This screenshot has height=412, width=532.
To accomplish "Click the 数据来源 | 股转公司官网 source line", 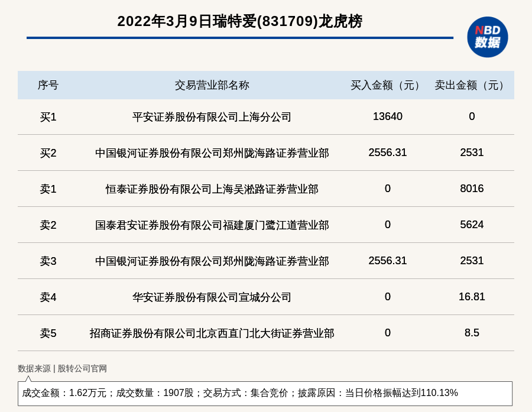I will pyautogui.click(x=62, y=369).
